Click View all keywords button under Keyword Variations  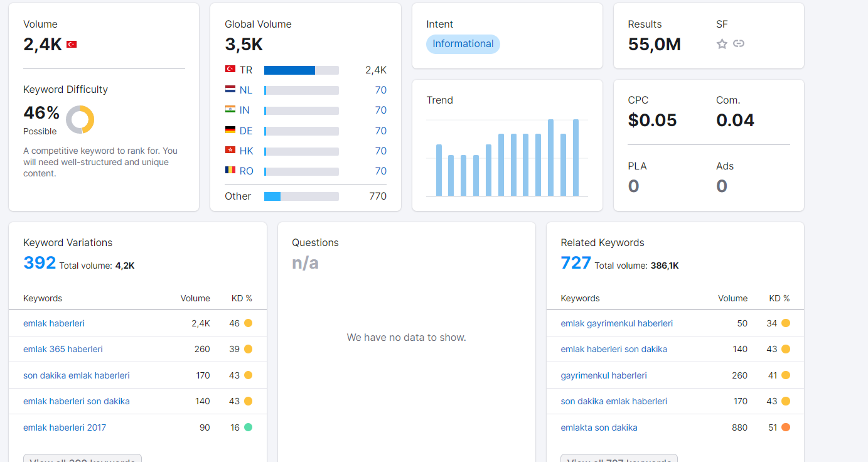tap(82, 458)
